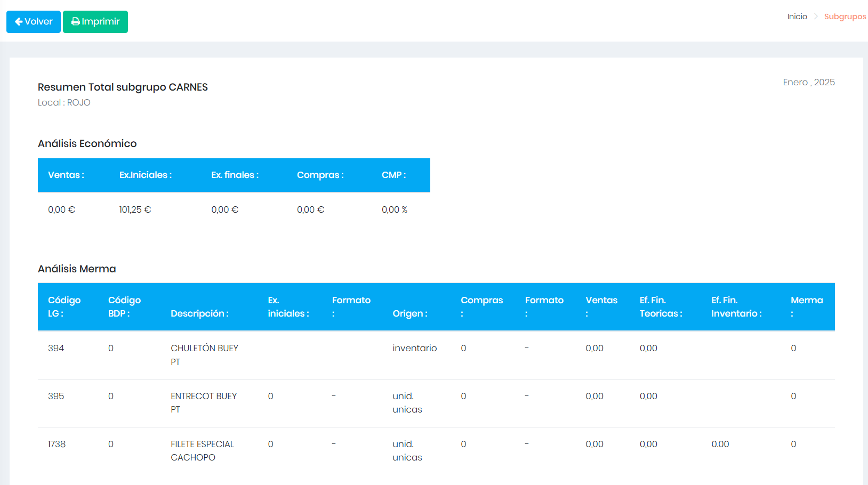Click the CMP column header
The image size is (868, 485).
394,175
